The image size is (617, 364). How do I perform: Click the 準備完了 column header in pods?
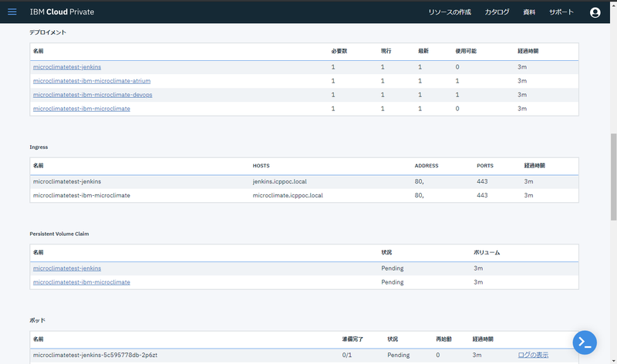(x=352, y=339)
